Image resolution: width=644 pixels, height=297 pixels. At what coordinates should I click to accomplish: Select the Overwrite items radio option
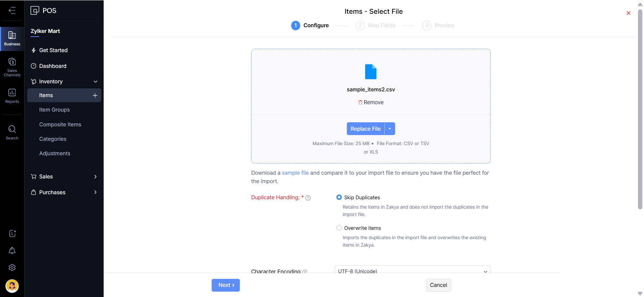339,228
